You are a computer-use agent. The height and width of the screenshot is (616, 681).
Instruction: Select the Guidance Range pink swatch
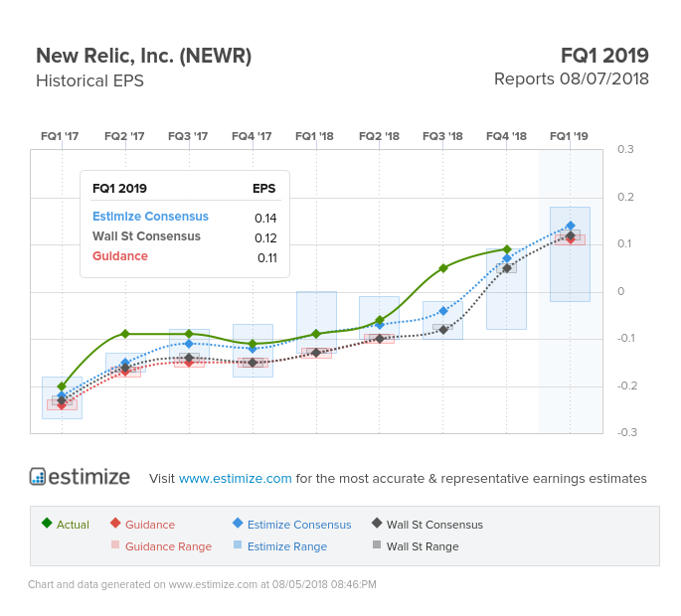[x=115, y=544]
